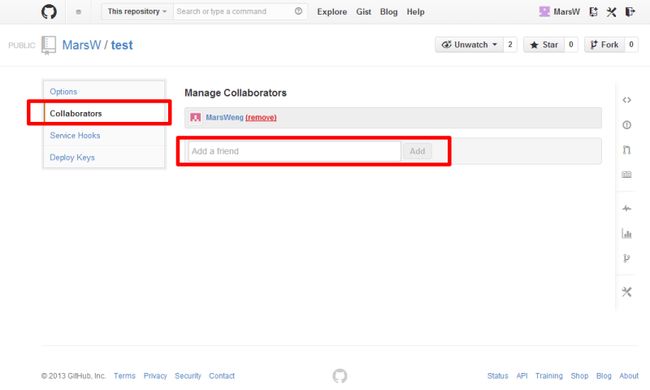Viewport: 650px width, 390px height.
Task: Click the sign out icon in header
Action: coord(630,12)
